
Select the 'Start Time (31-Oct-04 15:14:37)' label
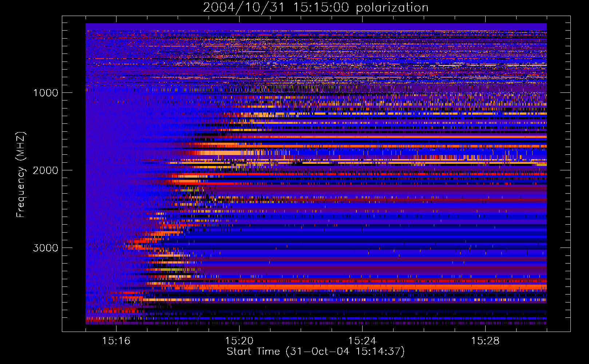point(316,352)
